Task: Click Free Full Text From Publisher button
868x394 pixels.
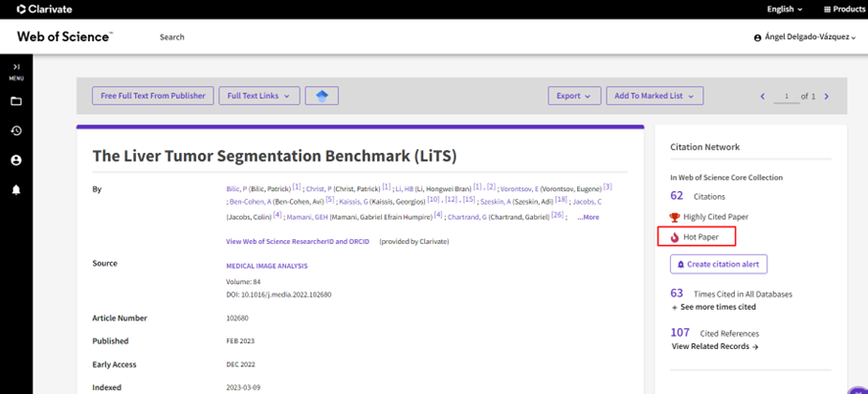Action: (153, 96)
